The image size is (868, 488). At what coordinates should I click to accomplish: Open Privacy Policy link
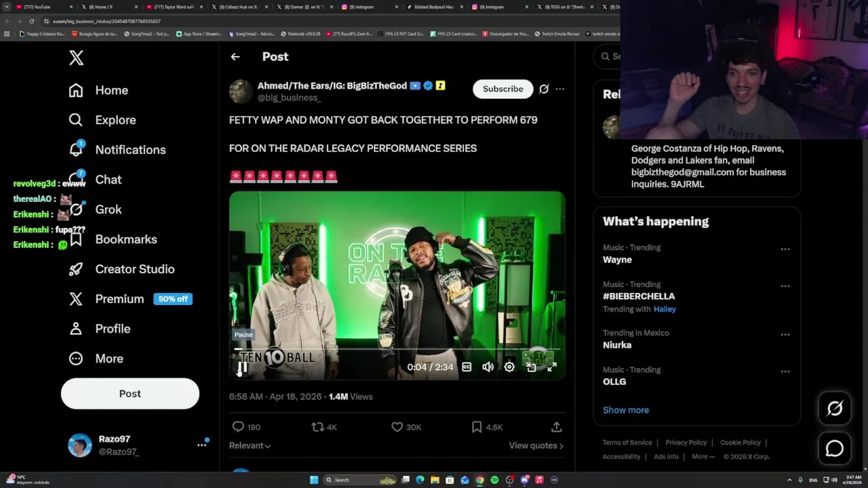click(x=686, y=443)
